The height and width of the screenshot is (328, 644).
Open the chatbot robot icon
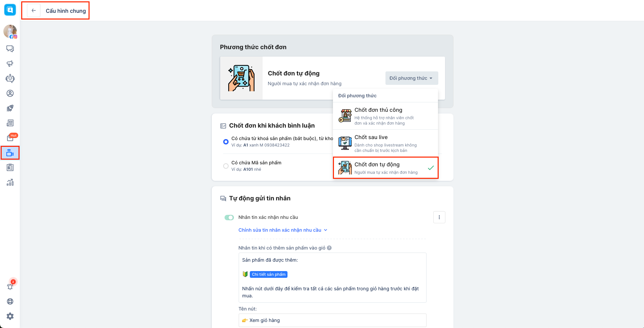(10, 78)
